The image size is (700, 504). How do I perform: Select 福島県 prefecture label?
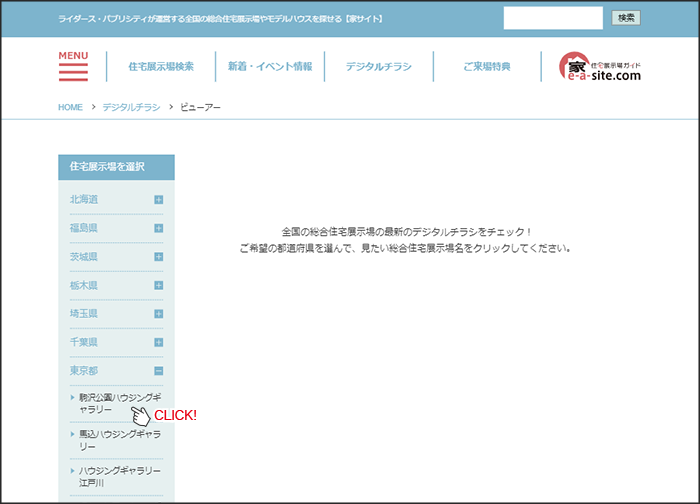[x=83, y=228]
